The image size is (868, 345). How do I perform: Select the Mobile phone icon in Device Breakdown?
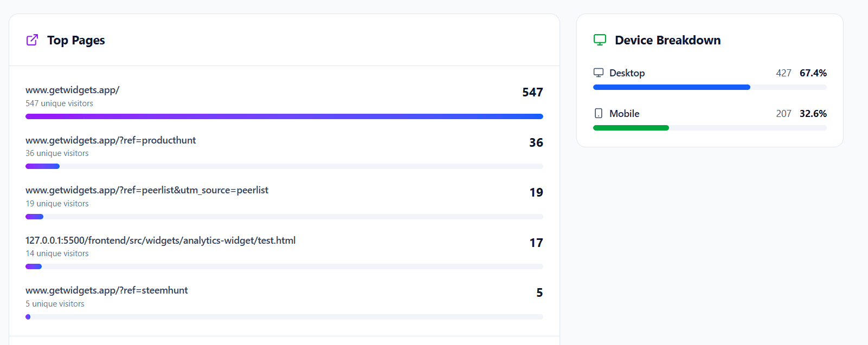(599, 113)
